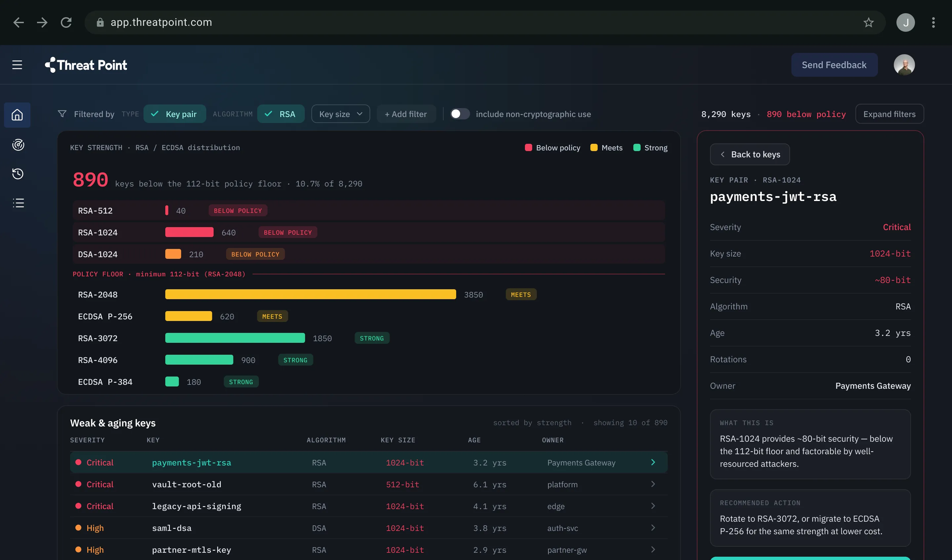The height and width of the screenshot is (560, 952).
Task: Click the 890 below policy count
Action: tap(806, 114)
